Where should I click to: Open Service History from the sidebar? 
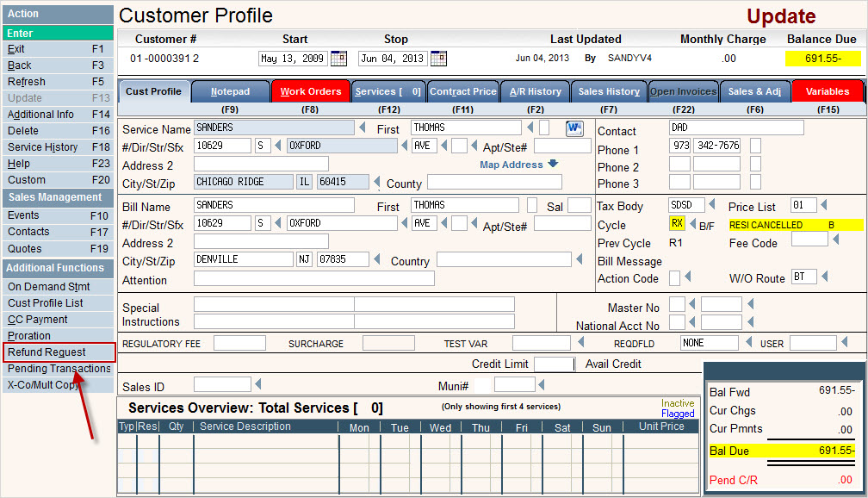59,146
